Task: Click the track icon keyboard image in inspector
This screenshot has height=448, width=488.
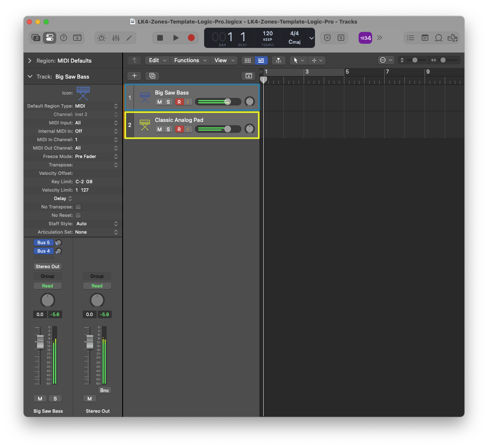Action: point(83,93)
